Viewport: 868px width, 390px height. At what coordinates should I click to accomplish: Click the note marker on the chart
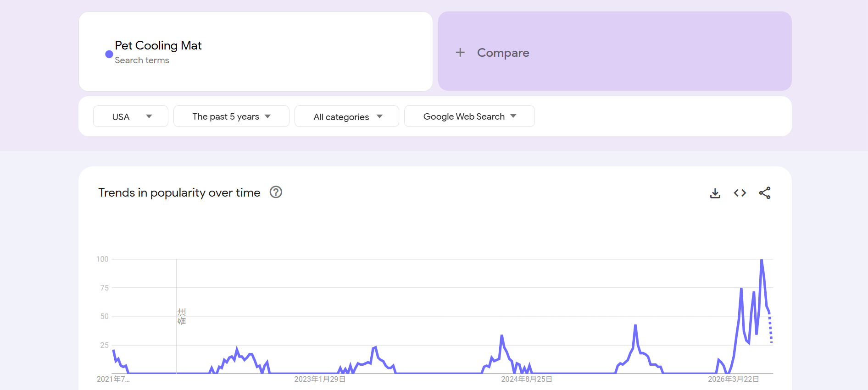point(182,316)
